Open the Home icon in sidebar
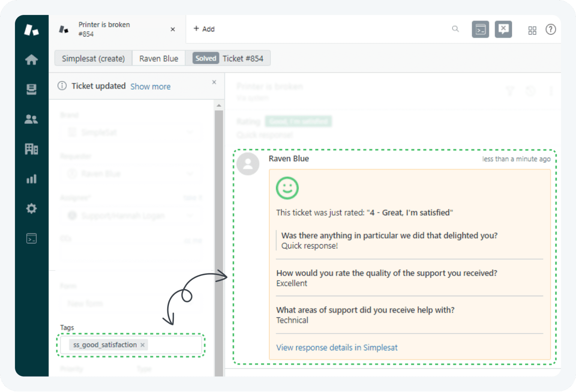The width and height of the screenshot is (576, 392). (31, 59)
